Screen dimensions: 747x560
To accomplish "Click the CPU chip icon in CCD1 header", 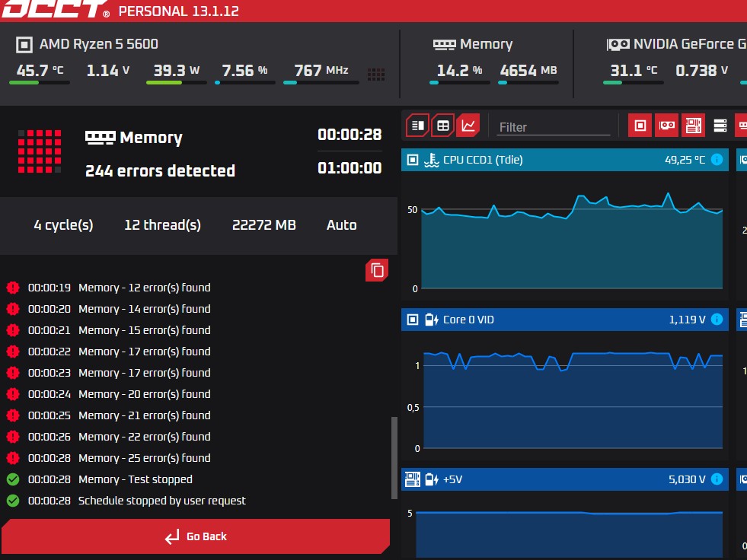I will [x=413, y=160].
